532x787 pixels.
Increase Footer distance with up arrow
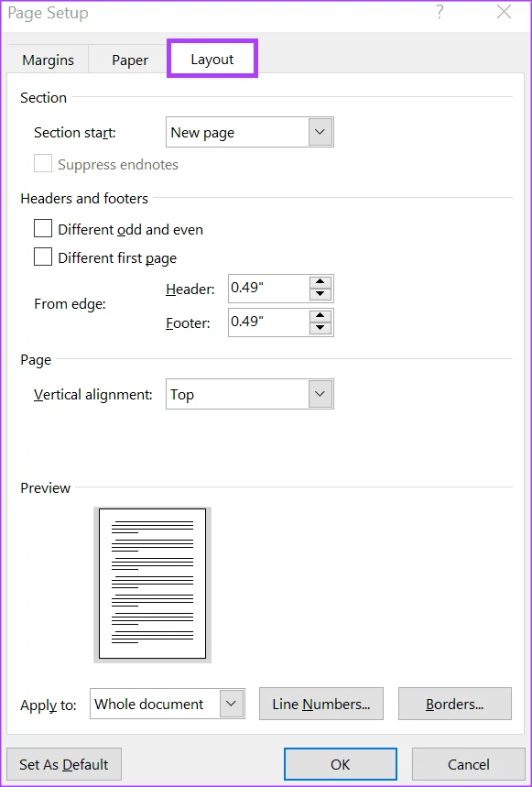coord(320,316)
